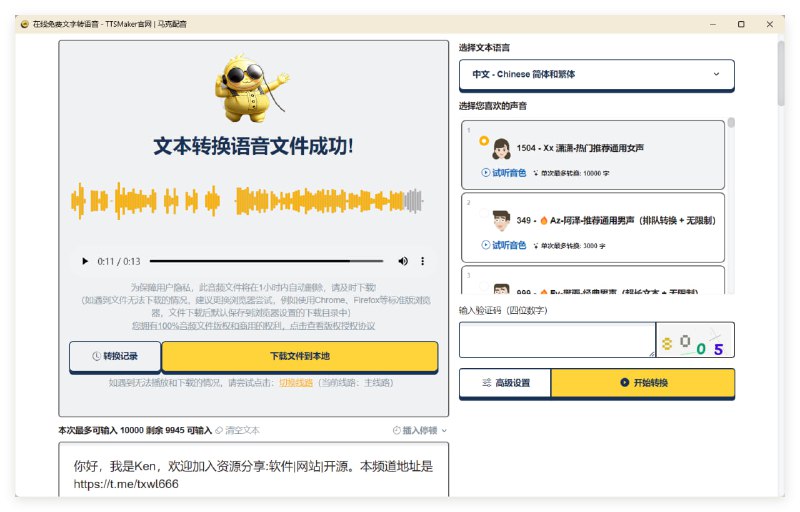Preview 试听音色 for voice 349
The width and height of the screenshot is (800, 512).
(x=504, y=245)
